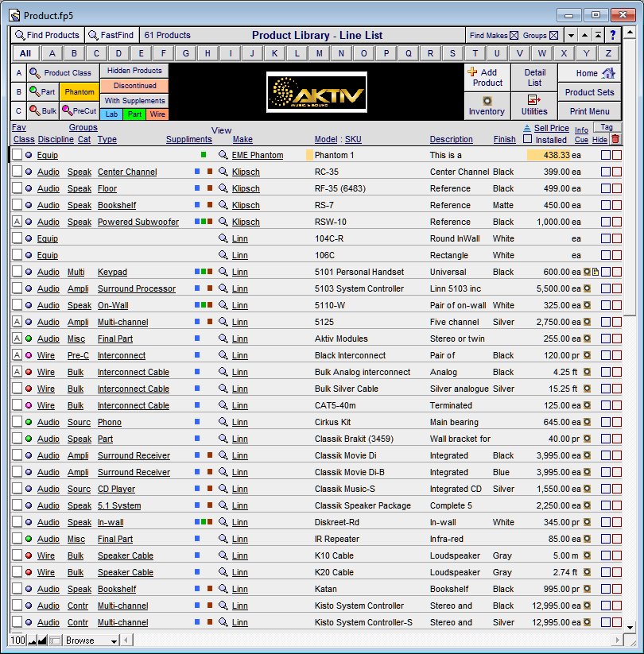Click brown supplement square on RS-7 row
Viewport: 644px width, 654px height.
(210, 205)
